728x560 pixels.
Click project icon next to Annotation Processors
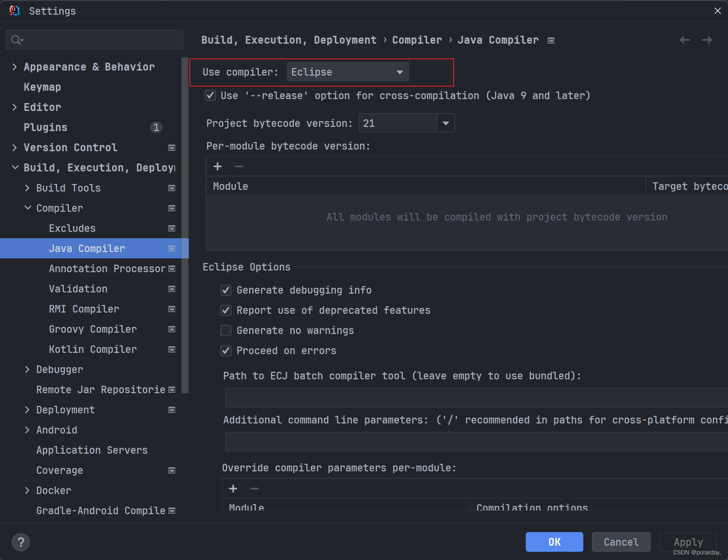click(x=172, y=268)
